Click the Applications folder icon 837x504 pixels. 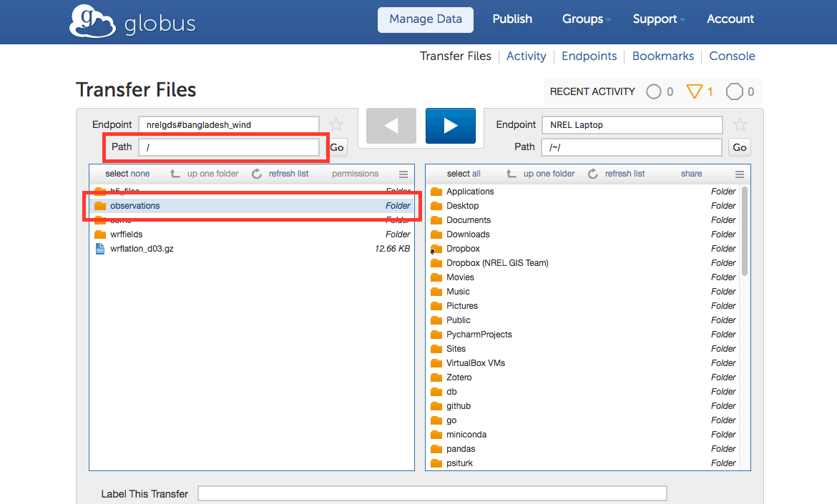coord(436,192)
